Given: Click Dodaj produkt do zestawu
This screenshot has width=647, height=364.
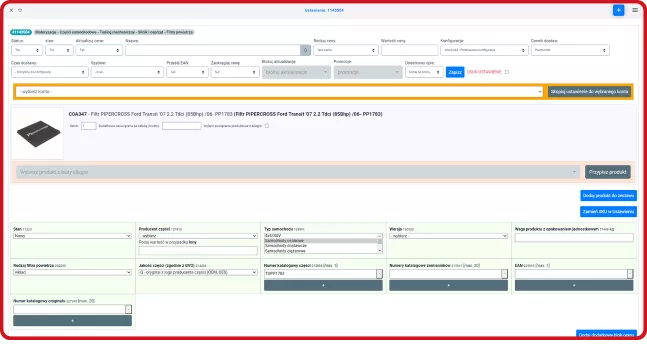Looking at the screenshot, I should [x=608, y=196].
